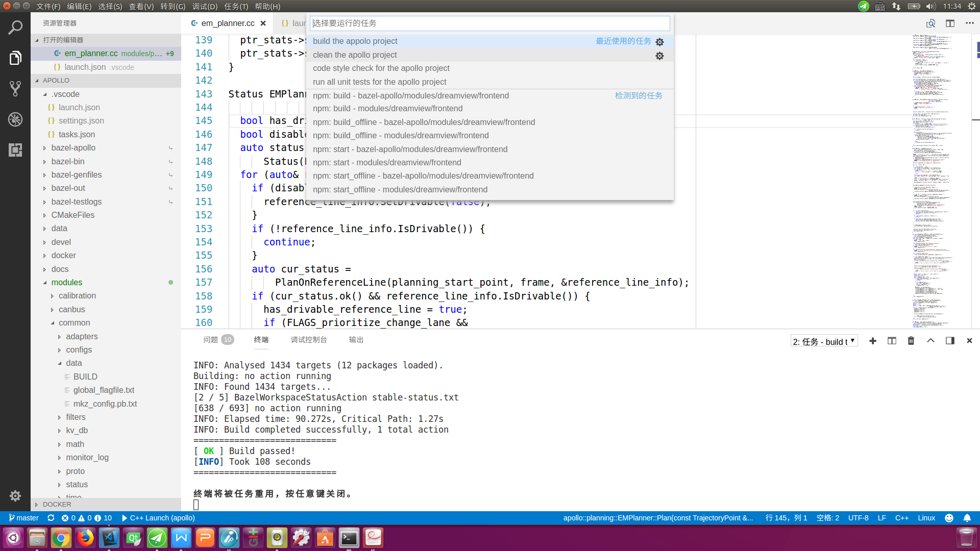The image size is (980, 551).
Task: Split the editor using the split icon
Action: click(950, 23)
